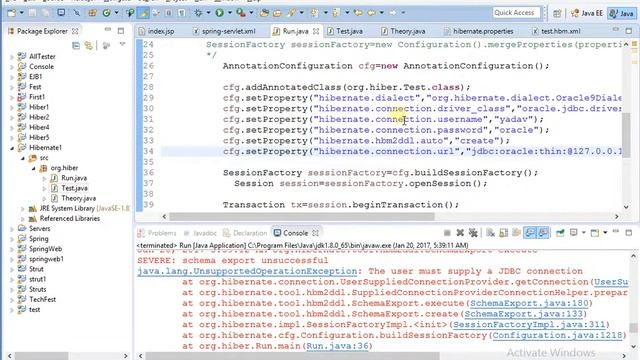The image size is (640, 360).
Task: Click the New Java Class green icon
Action: [x=107, y=13]
